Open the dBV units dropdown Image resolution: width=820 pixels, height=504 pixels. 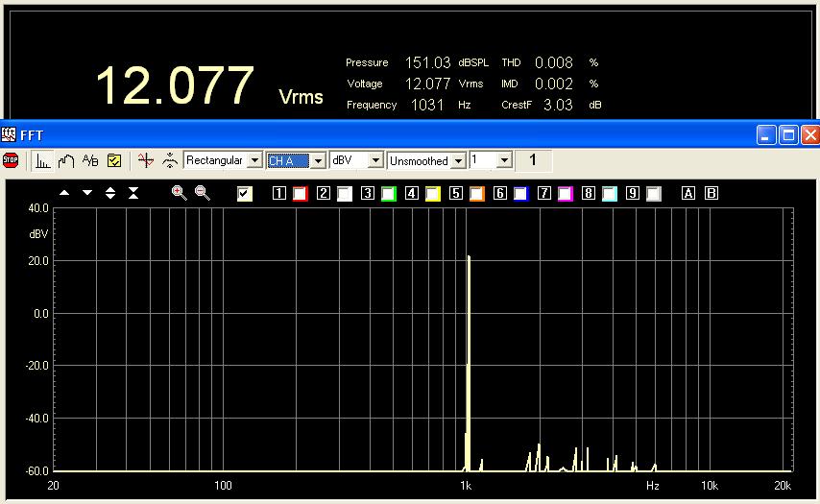[375, 160]
